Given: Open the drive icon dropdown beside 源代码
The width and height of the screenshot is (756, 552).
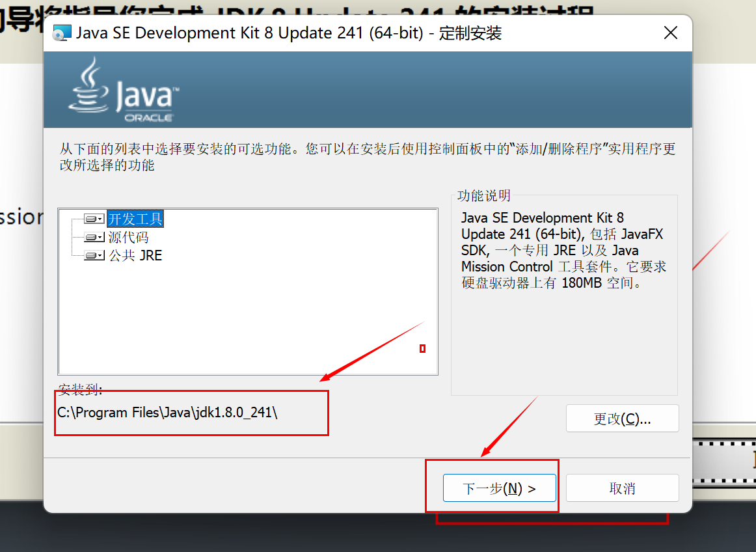Looking at the screenshot, I should point(94,238).
